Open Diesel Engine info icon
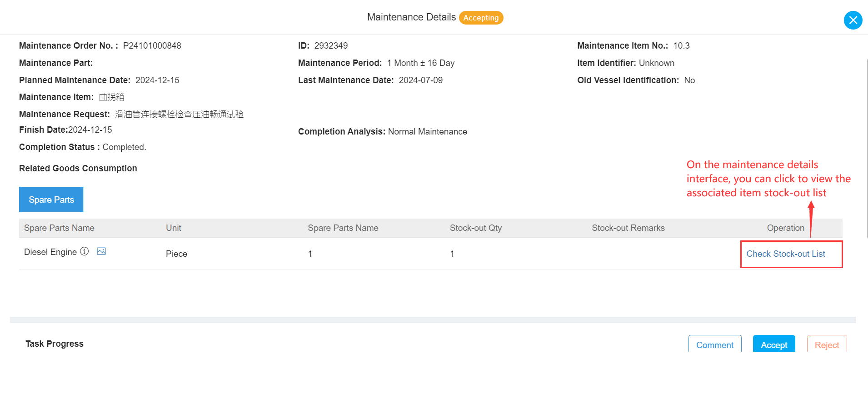The height and width of the screenshot is (394, 868). pos(85,251)
